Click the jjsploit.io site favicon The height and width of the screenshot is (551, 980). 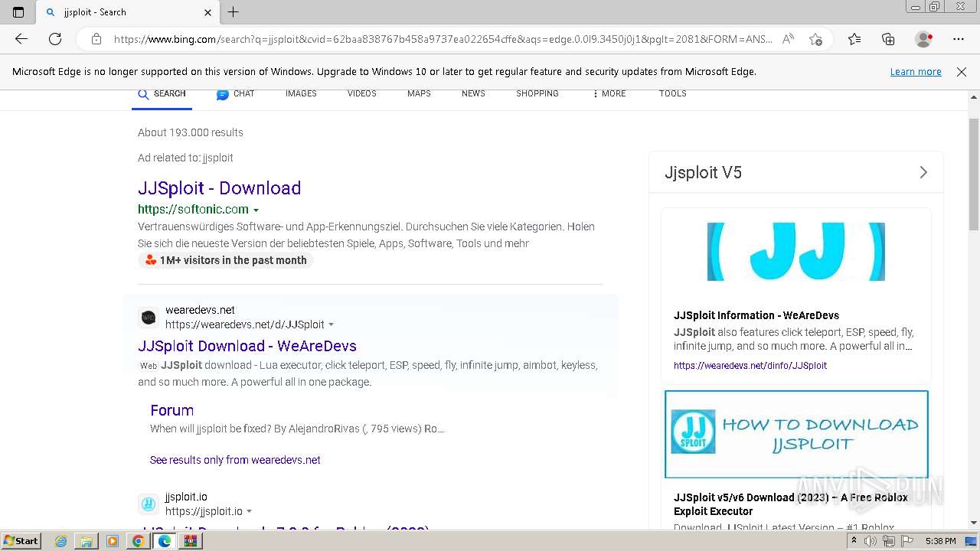[x=149, y=504]
